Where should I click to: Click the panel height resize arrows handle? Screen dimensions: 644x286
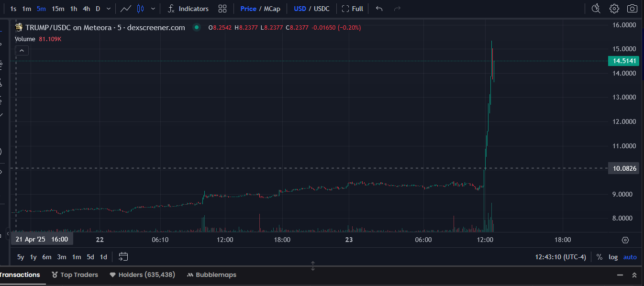point(313,266)
